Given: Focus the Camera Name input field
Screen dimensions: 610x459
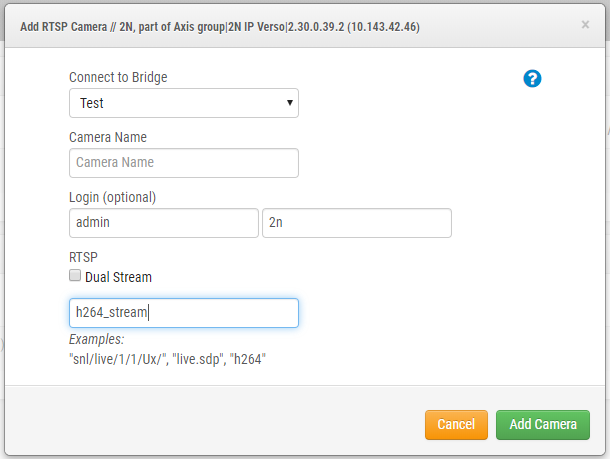Looking at the screenshot, I should pos(183,163).
